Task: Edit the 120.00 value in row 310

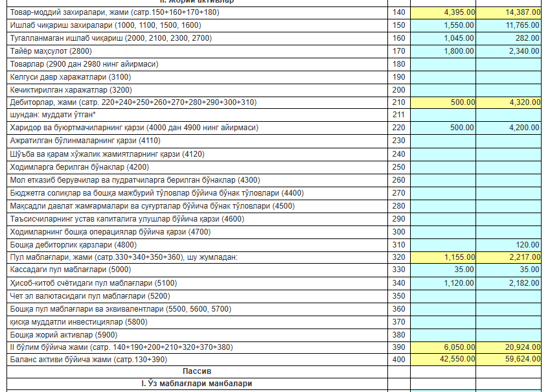Action: [509, 245]
